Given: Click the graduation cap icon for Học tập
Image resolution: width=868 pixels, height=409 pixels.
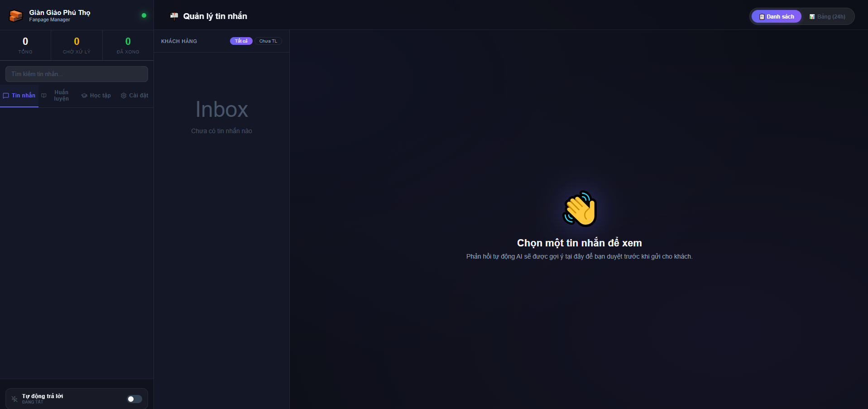Looking at the screenshot, I should click(84, 96).
